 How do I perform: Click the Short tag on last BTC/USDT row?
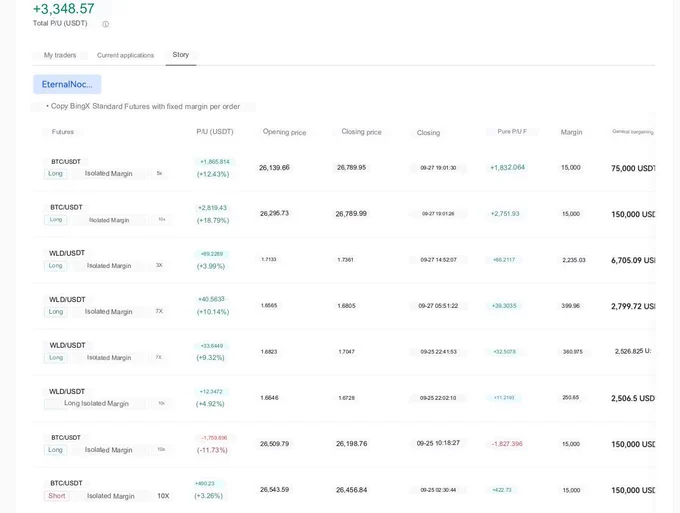click(x=57, y=496)
